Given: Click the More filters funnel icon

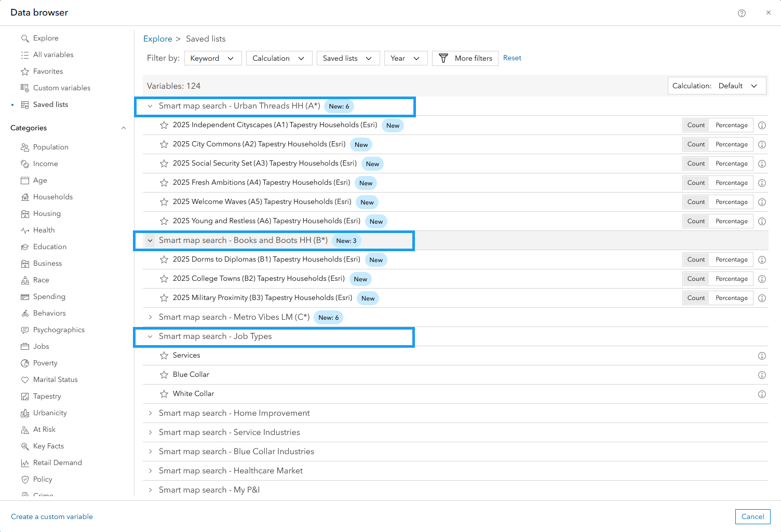Looking at the screenshot, I should click(x=443, y=58).
